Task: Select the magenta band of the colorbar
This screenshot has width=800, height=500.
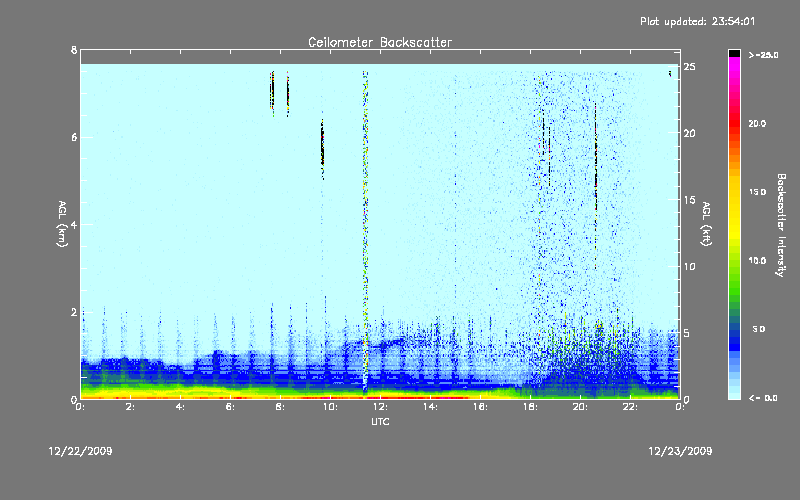Action: click(x=734, y=66)
